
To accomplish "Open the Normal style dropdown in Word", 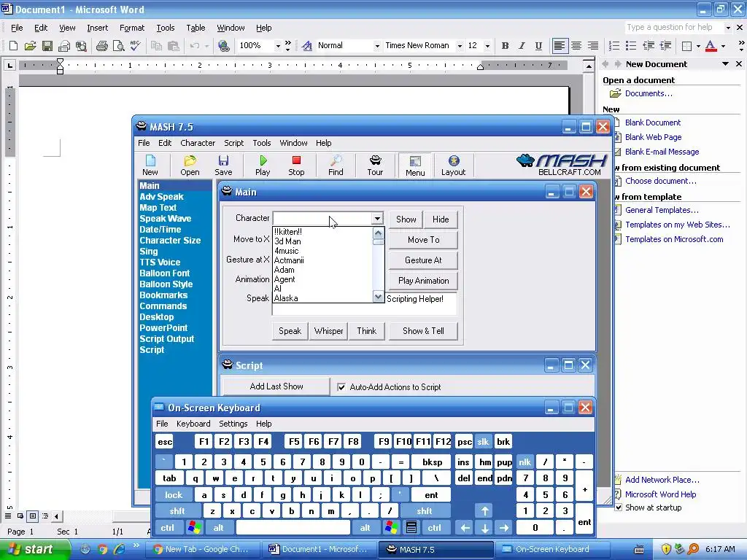I will click(x=377, y=46).
